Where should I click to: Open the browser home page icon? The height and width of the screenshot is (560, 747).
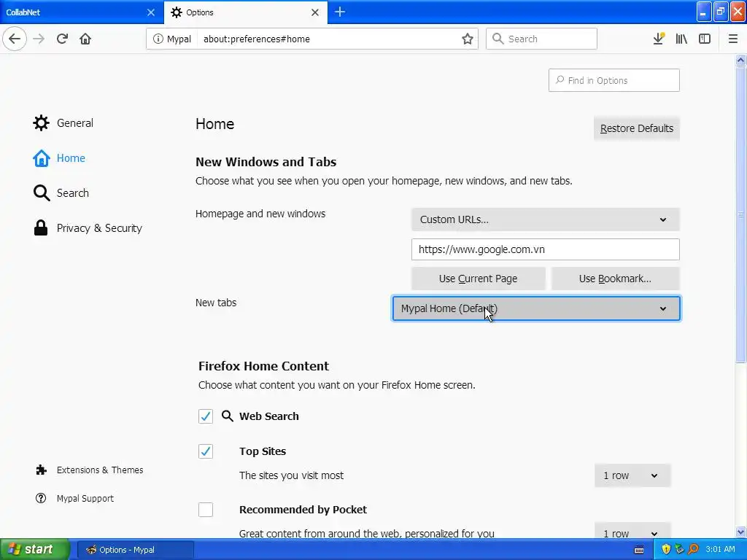(x=85, y=39)
